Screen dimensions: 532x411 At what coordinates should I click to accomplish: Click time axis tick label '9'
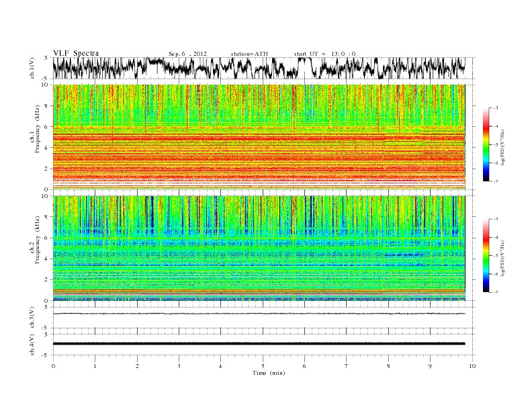(430, 366)
